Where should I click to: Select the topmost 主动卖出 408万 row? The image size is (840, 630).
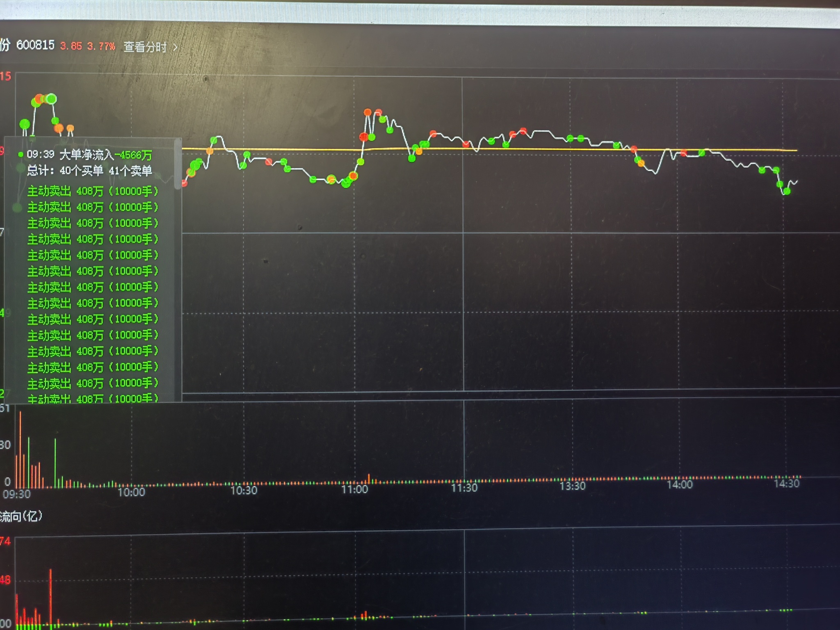pos(92,191)
